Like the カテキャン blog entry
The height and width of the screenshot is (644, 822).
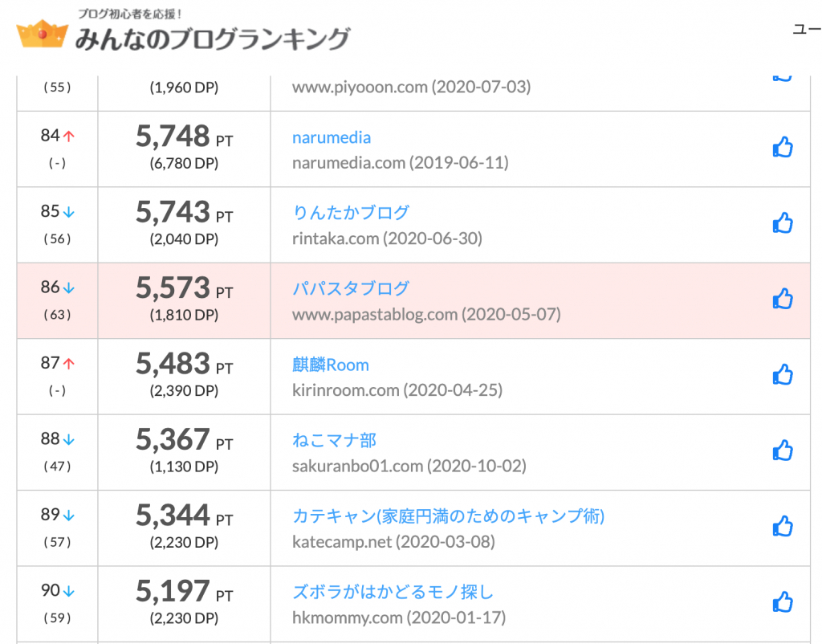click(782, 526)
